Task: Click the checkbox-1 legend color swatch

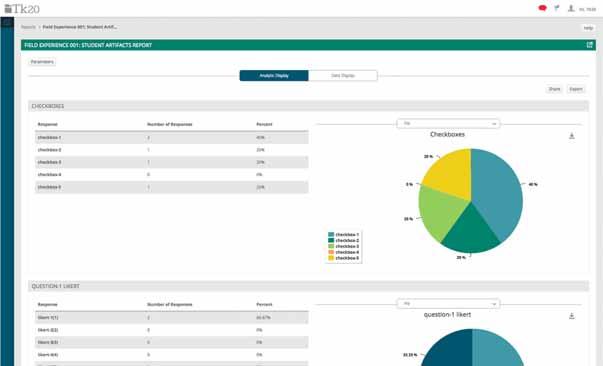Action: click(331, 235)
